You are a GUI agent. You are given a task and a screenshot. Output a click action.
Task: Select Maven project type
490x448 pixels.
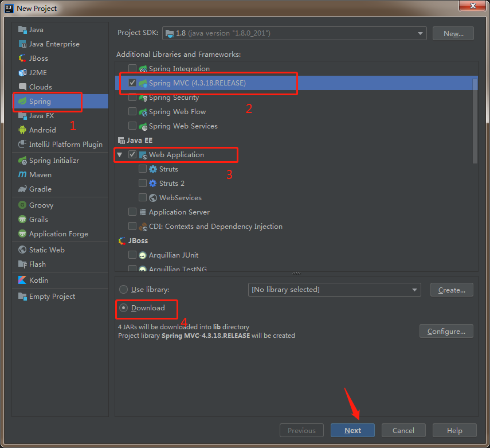pos(60,174)
